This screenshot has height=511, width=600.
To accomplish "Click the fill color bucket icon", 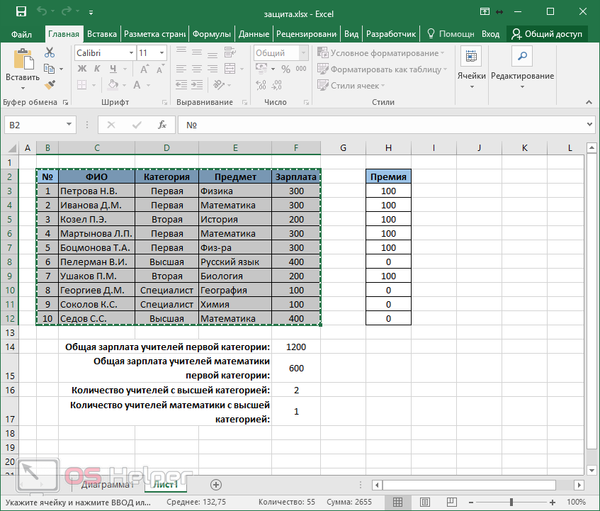I will [113, 84].
